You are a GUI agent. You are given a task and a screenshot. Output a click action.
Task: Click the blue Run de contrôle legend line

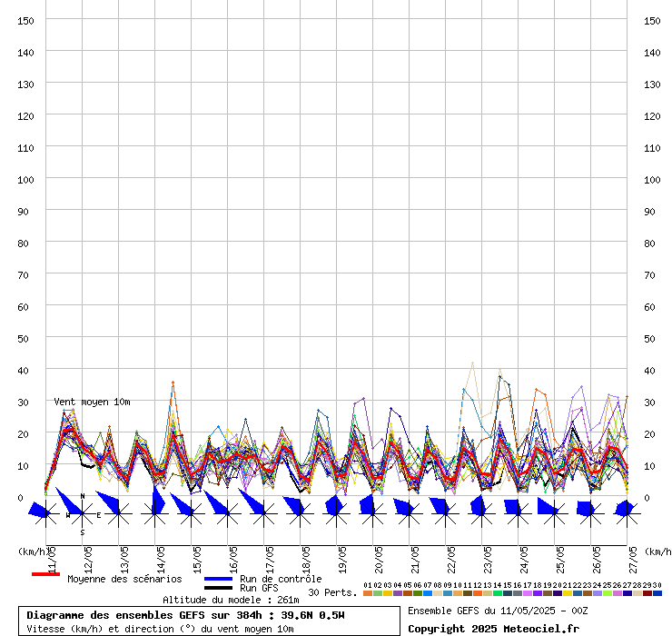[218, 579]
